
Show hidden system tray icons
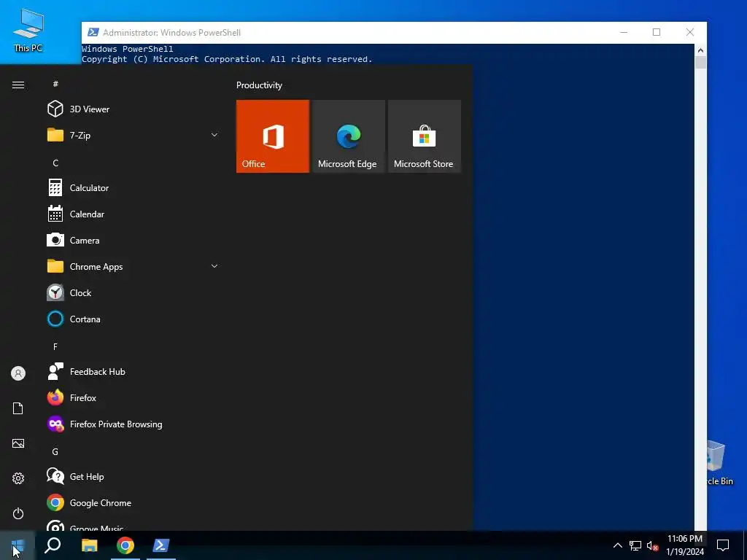click(x=617, y=545)
